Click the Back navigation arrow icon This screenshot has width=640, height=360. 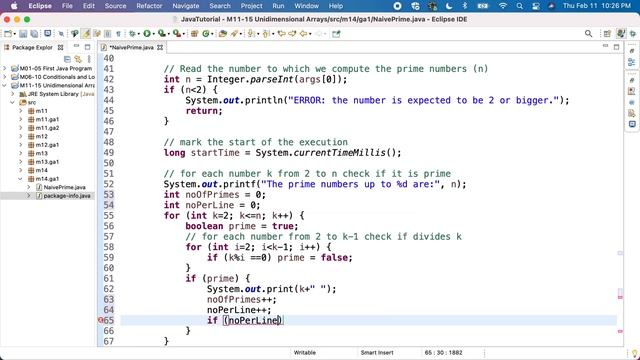tap(303, 34)
